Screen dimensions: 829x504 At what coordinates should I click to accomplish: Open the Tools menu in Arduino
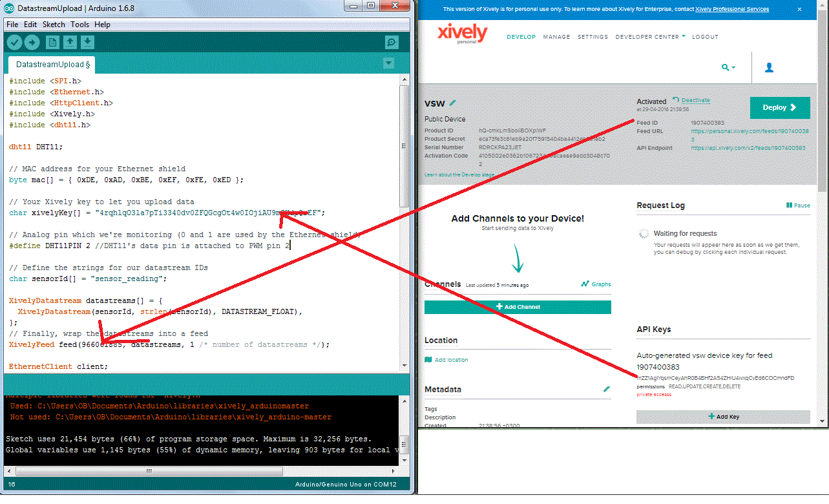pyautogui.click(x=79, y=25)
